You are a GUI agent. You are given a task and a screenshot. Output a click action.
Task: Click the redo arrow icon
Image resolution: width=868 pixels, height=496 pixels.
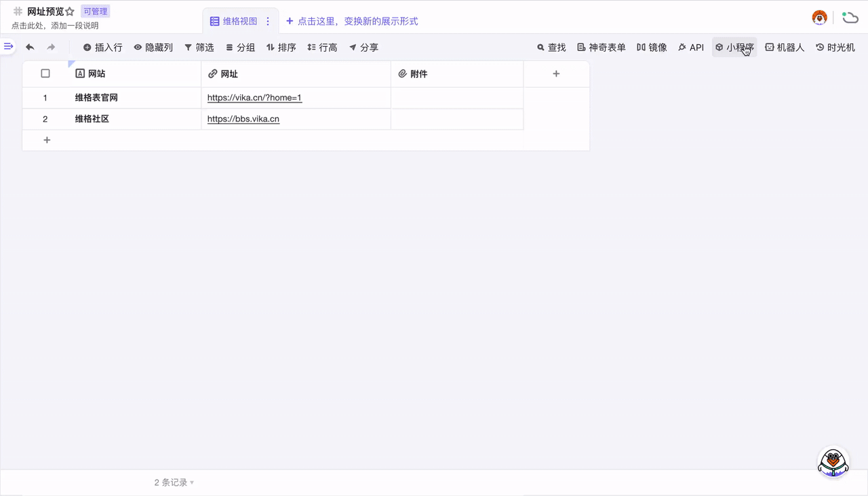pyautogui.click(x=51, y=47)
